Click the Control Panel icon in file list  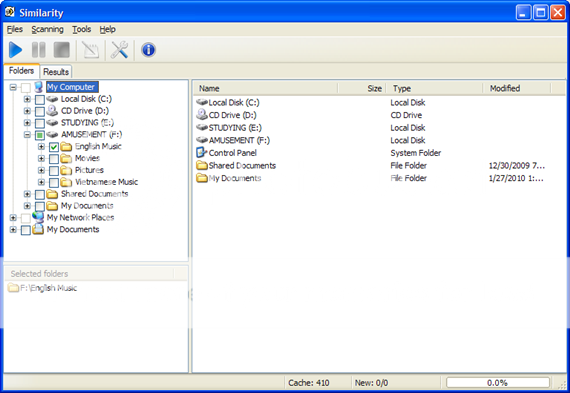click(201, 153)
